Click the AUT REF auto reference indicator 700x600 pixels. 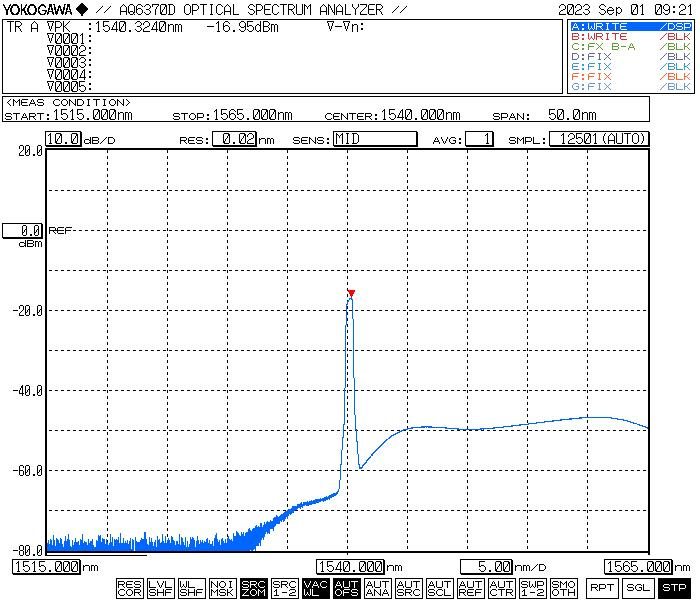[x=470, y=588]
